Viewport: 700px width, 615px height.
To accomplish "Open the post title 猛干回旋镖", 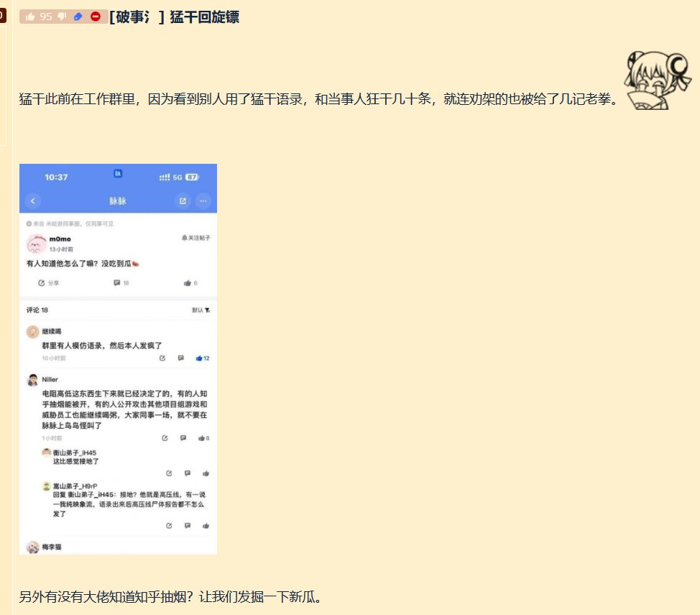I will pyautogui.click(x=203, y=17).
